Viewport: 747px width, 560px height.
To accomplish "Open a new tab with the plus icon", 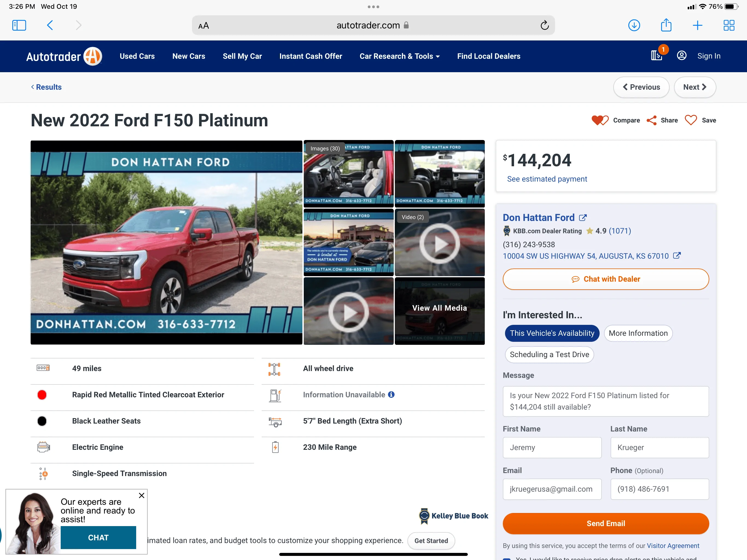I will point(697,25).
